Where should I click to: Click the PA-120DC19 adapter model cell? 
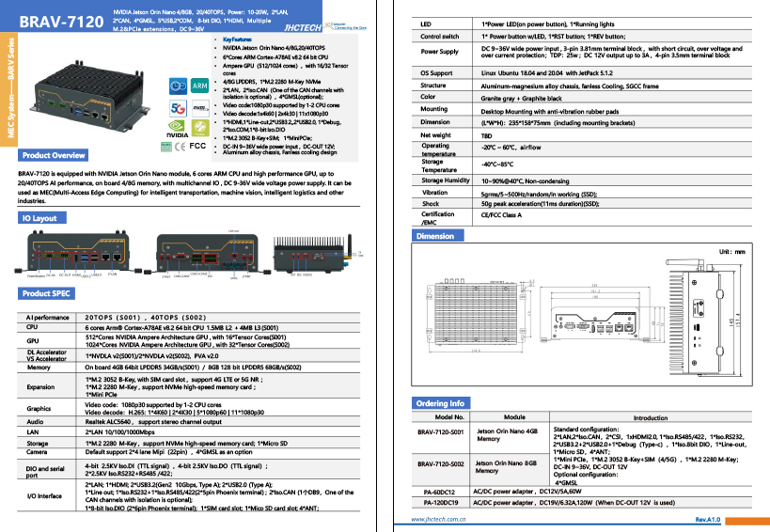[x=441, y=503]
